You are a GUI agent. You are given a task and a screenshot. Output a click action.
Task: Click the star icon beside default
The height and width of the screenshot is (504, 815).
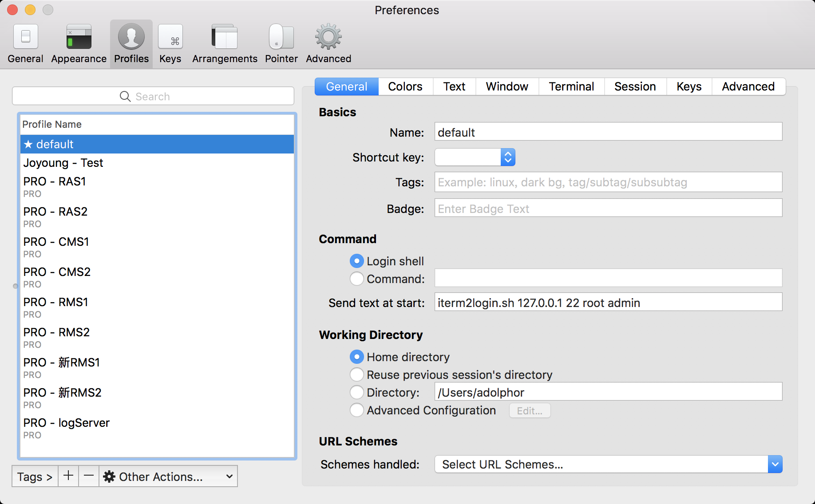coord(28,144)
